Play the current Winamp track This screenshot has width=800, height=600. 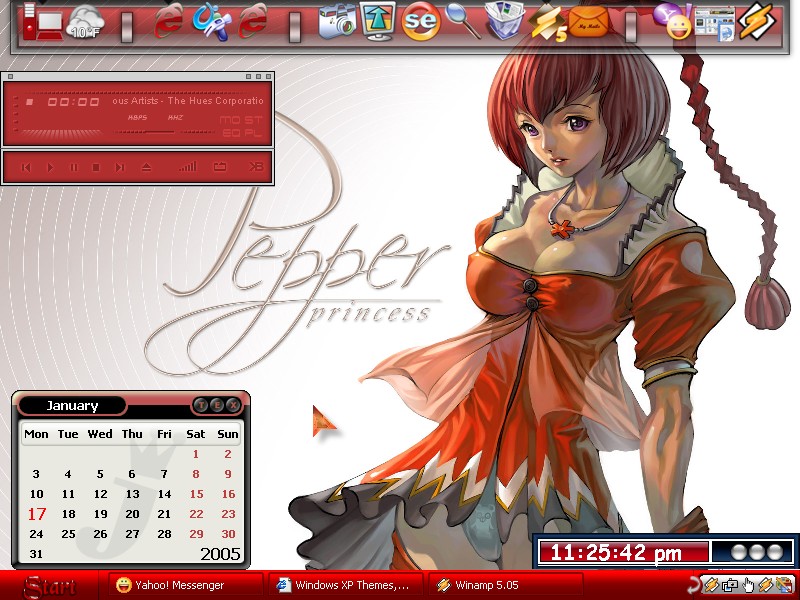[50, 167]
